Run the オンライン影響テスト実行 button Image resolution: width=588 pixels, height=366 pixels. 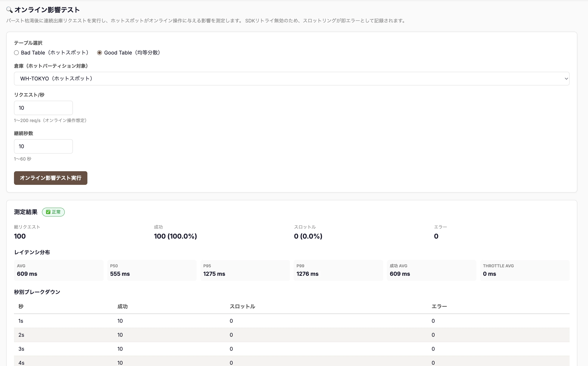(51, 178)
